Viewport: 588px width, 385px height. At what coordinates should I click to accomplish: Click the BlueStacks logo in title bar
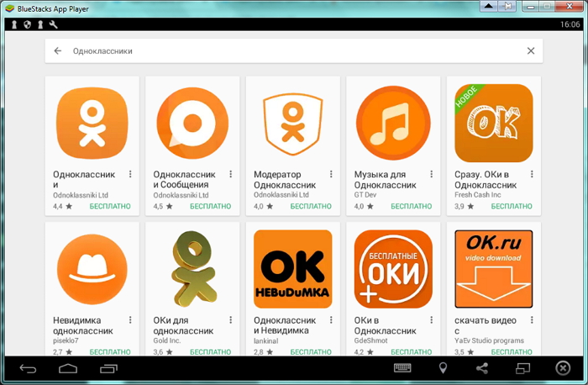pos(10,8)
